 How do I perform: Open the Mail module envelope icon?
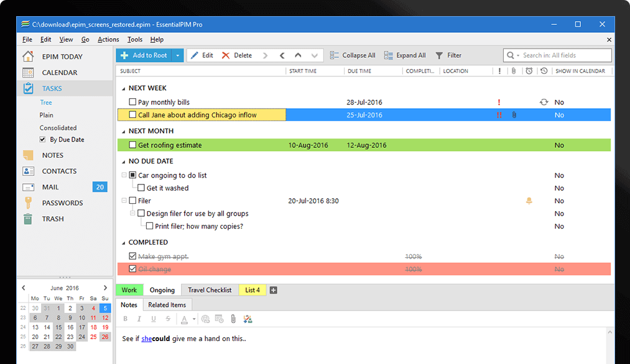tap(28, 187)
